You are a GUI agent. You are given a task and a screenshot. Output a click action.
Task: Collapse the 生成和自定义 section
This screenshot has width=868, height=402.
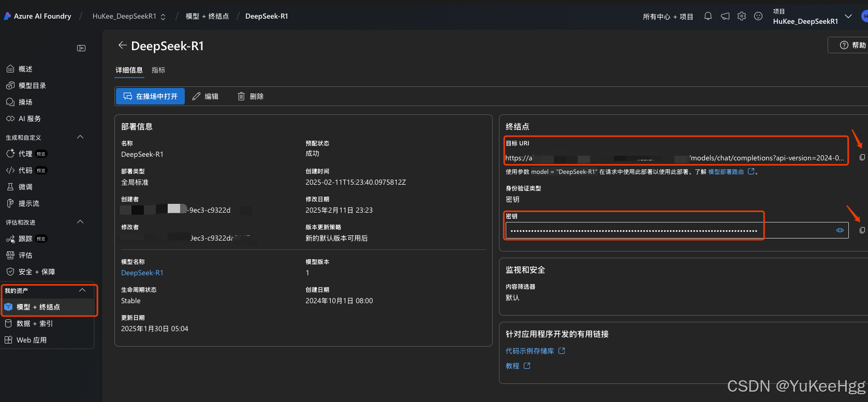[80, 137]
